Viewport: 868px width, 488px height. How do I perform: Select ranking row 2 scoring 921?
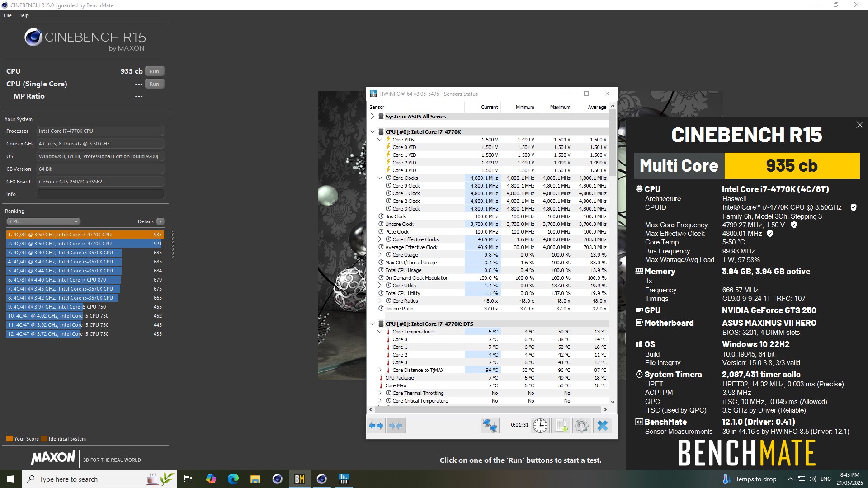(x=85, y=244)
